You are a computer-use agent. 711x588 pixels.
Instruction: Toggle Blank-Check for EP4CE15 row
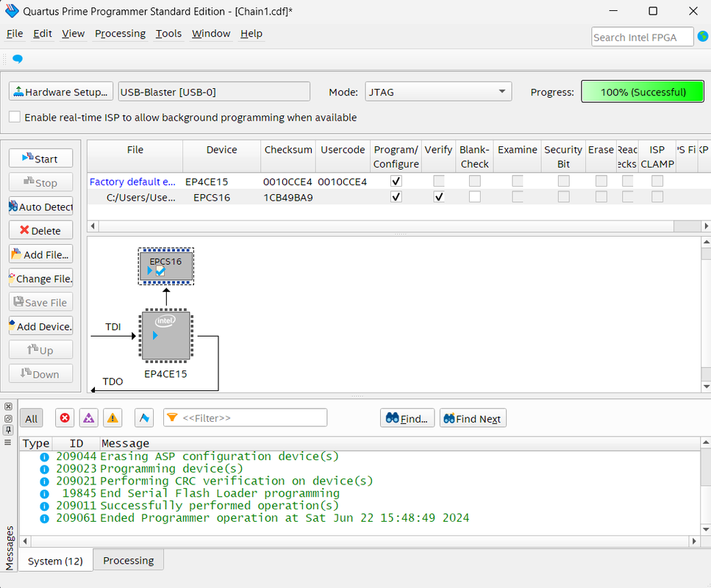[475, 181]
